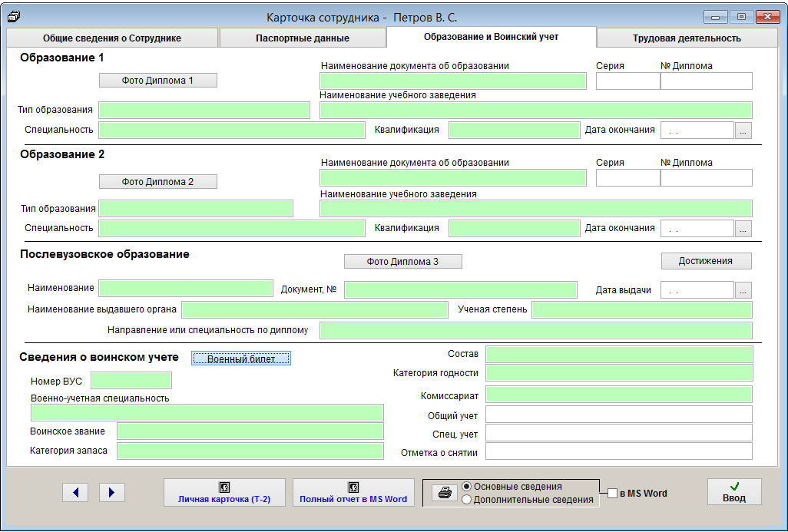Click the Спец. учет field
The image size is (788, 532).
[619, 433]
